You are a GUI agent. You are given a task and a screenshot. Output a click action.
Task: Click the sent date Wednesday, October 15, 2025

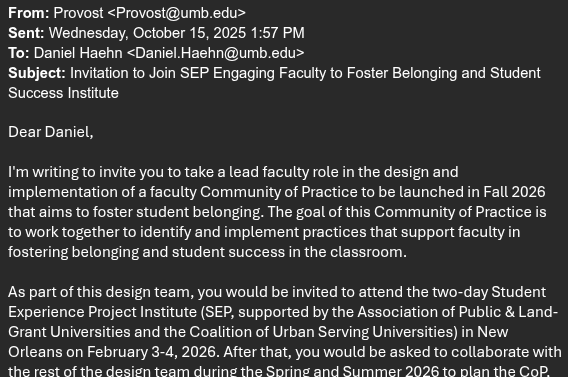pyautogui.click(x=147, y=33)
